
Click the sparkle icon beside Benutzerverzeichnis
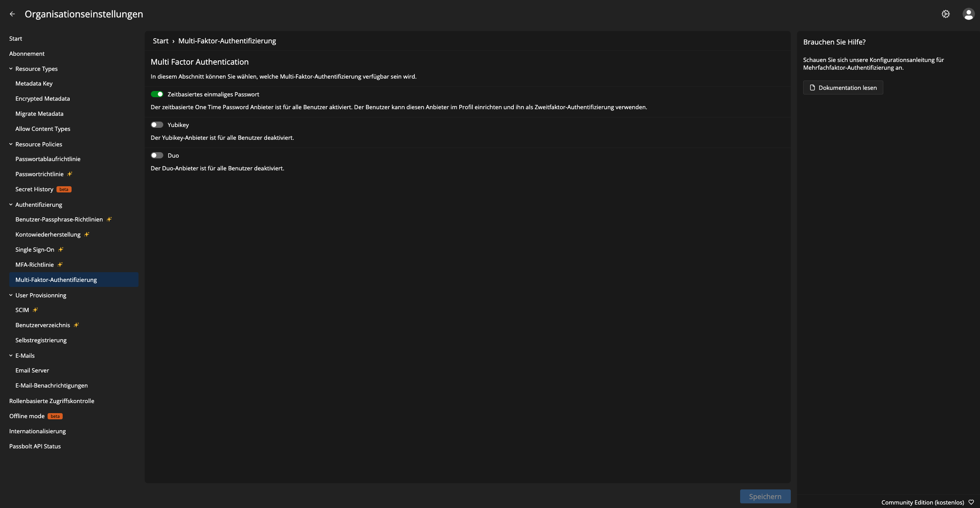(76, 325)
